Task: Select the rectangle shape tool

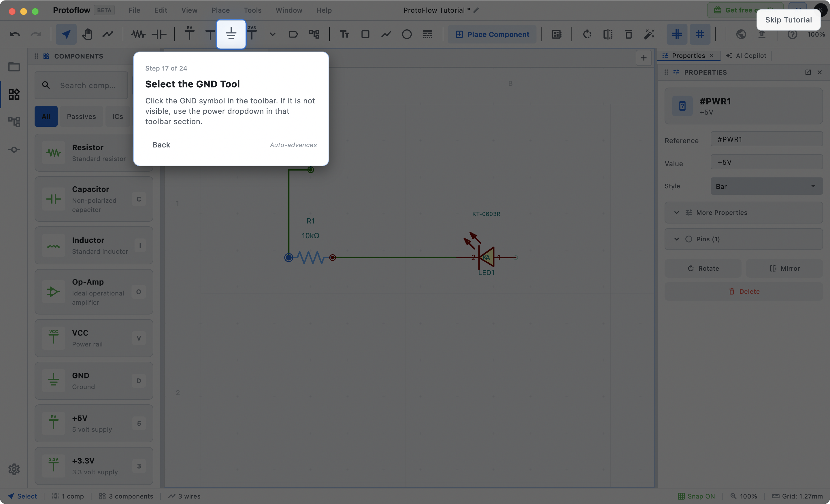Action: tap(365, 34)
